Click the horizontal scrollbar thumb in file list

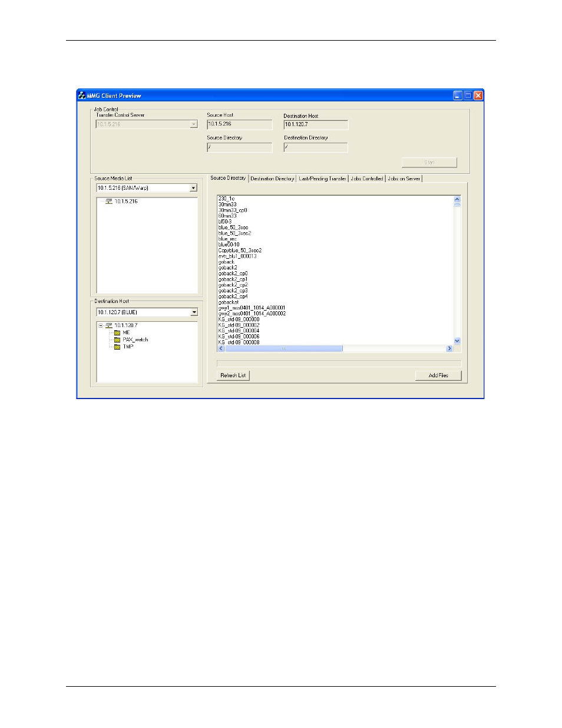pos(284,348)
